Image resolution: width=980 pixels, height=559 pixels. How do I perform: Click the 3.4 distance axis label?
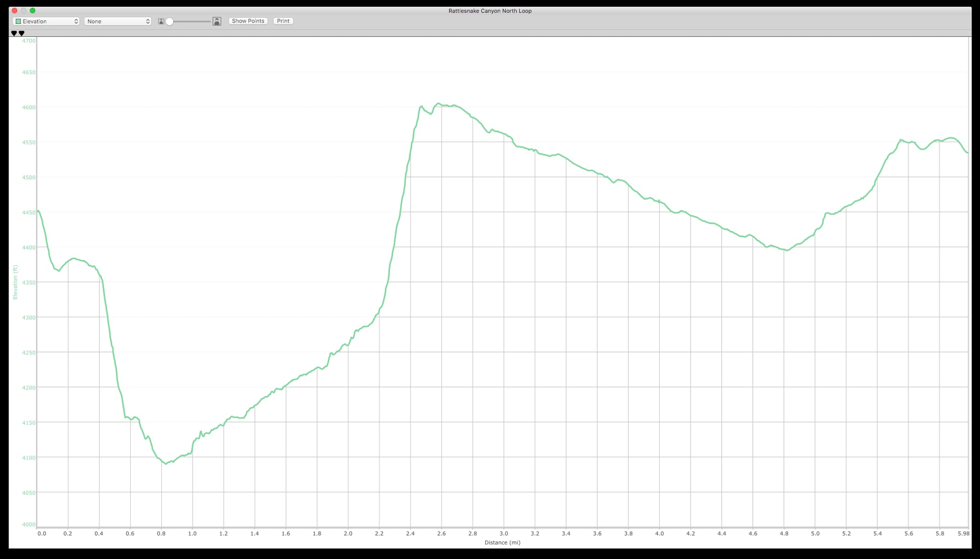coord(566,533)
